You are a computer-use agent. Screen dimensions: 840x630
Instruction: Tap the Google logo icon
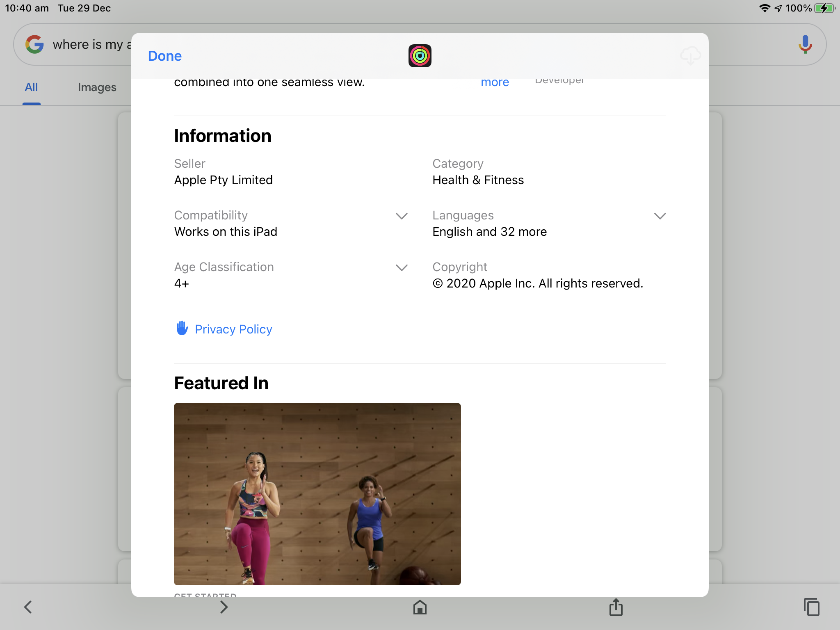pos(34,44)
